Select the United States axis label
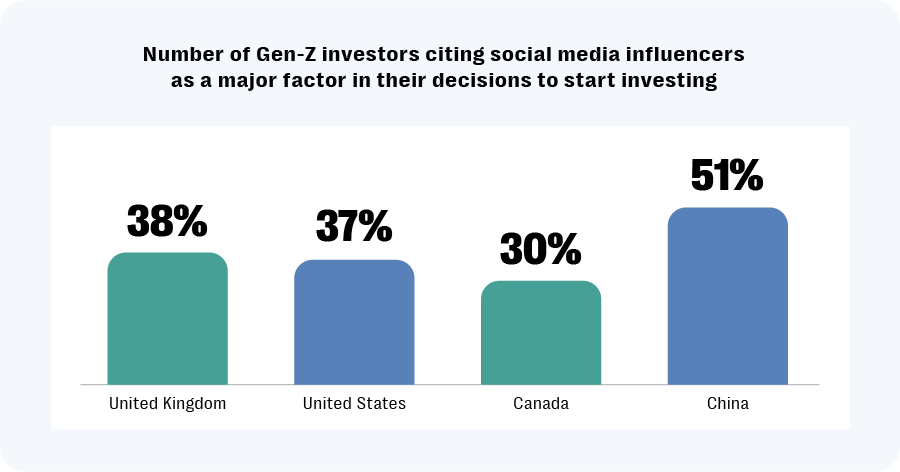 [x=354, y=404]
